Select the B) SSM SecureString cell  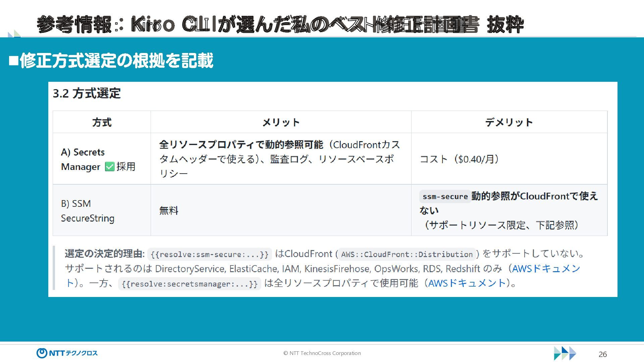88,211
